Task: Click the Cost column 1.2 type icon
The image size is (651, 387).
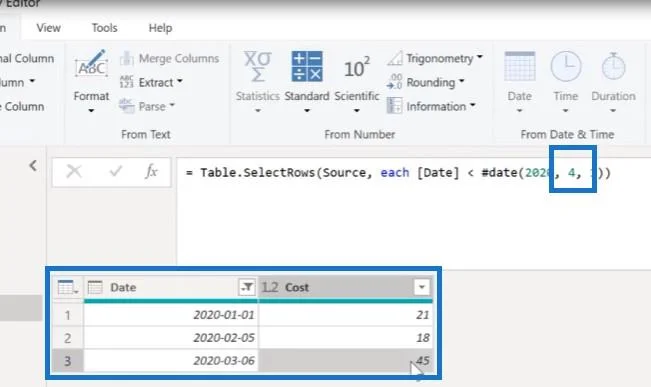Action: coord(270,287)
